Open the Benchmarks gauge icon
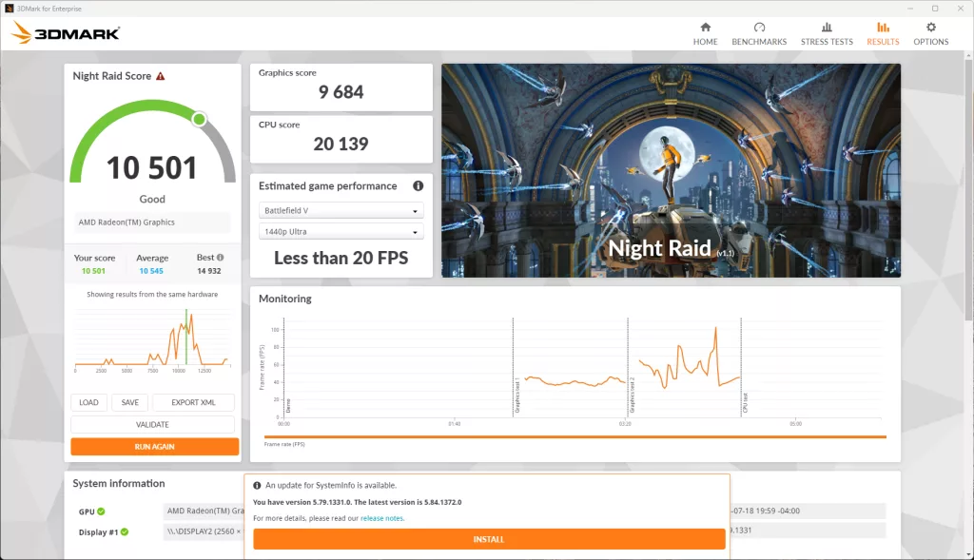 click(x=759, y=28)
